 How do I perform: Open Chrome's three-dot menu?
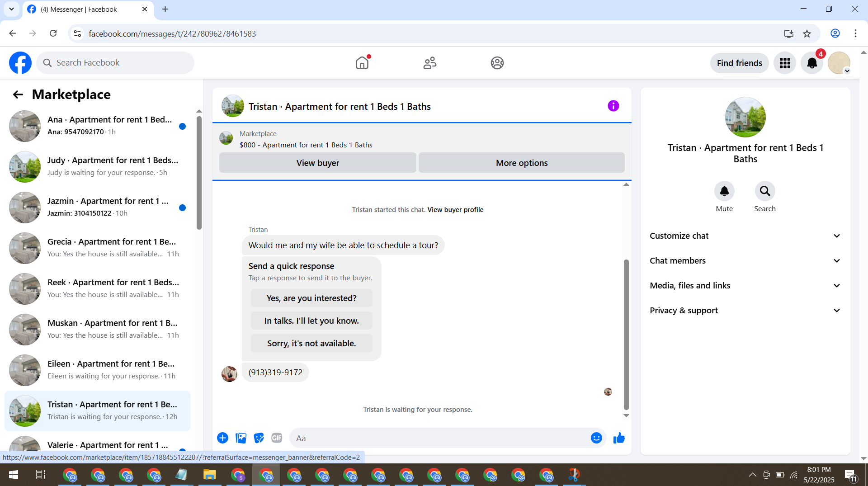[855, 33]
